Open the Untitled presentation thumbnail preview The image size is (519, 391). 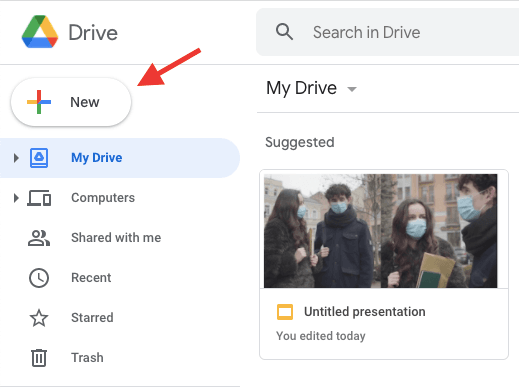381,231
